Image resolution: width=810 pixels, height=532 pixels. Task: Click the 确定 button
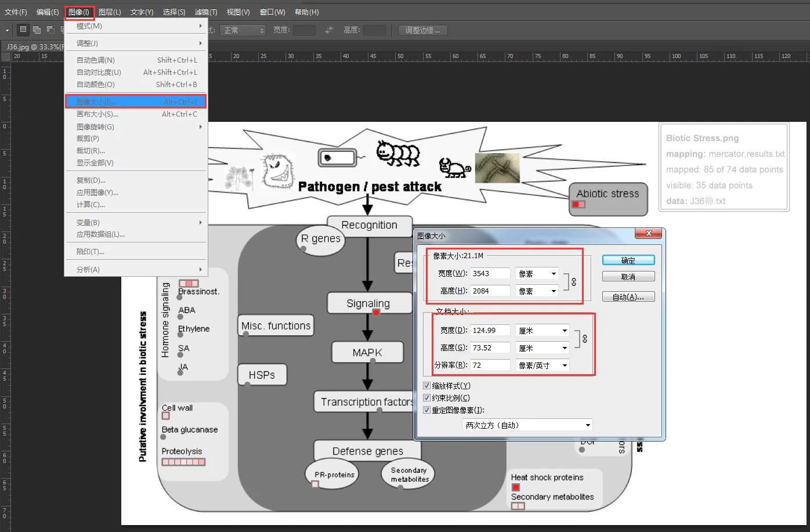tap(628, 260)
